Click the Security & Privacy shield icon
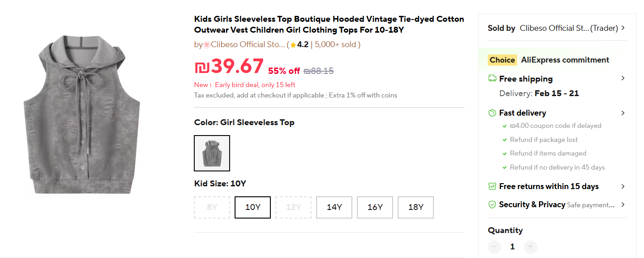The width and height of the screenshot is (644, 258). pos(492,204)
